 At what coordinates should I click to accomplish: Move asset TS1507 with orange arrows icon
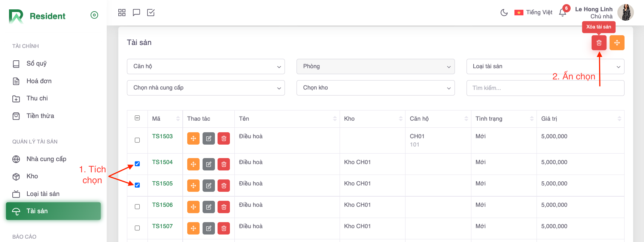tap(193, 228)
